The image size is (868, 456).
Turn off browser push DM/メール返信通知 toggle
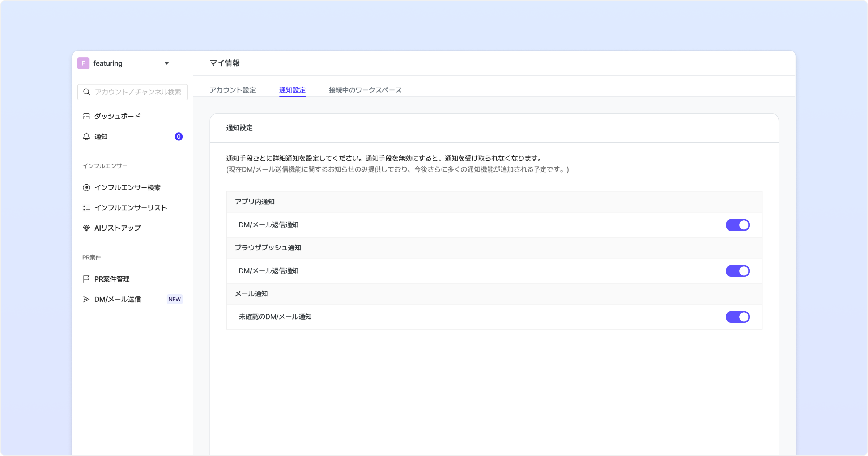737,271
